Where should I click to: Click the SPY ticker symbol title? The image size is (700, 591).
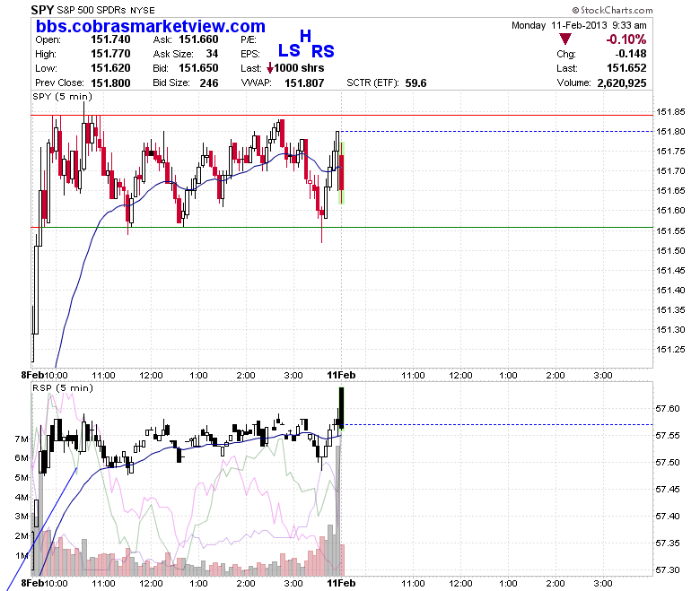42,9
